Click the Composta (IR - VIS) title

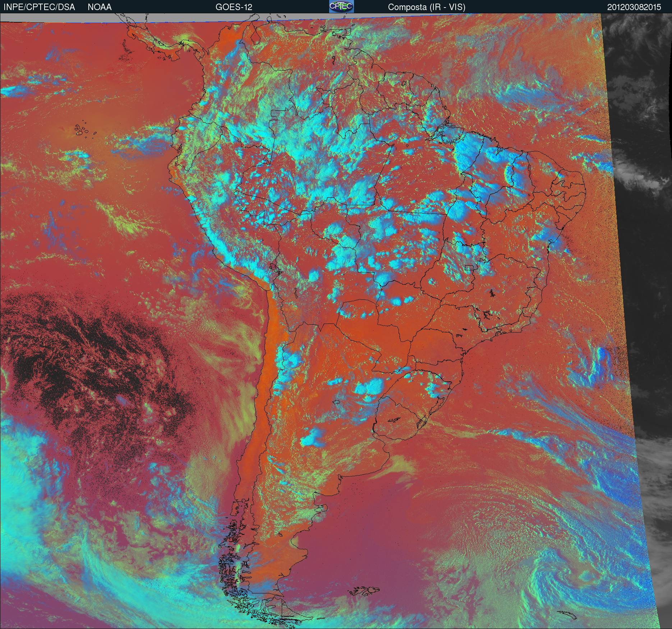(x=427, y=7)
